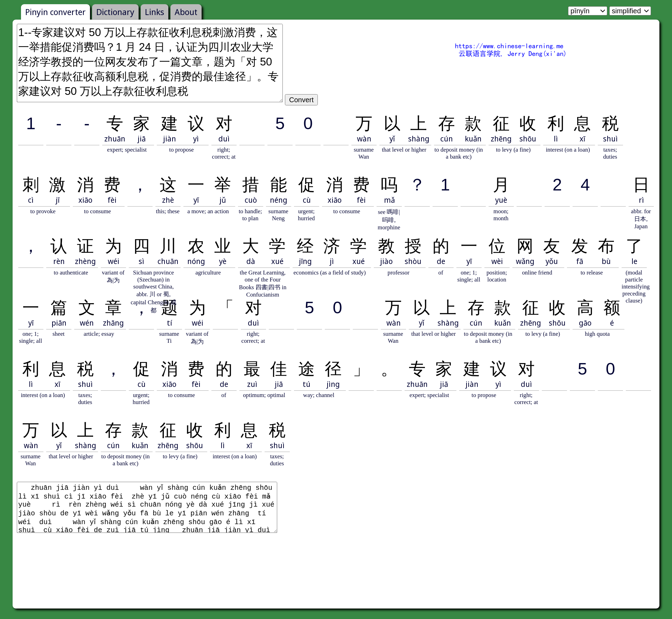672x619 pixels.
Task: Click the definition 'article; essay'
Action: [99, 334]
